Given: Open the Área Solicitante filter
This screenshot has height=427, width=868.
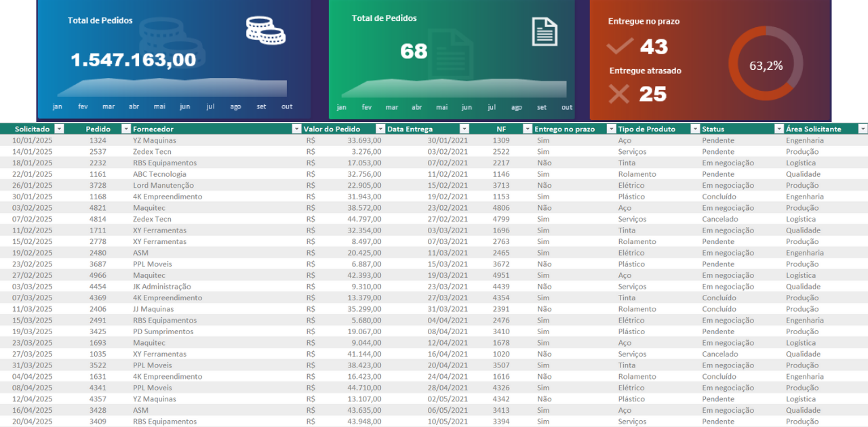Looking at the screenshot, I should click(x=863, y=128).
